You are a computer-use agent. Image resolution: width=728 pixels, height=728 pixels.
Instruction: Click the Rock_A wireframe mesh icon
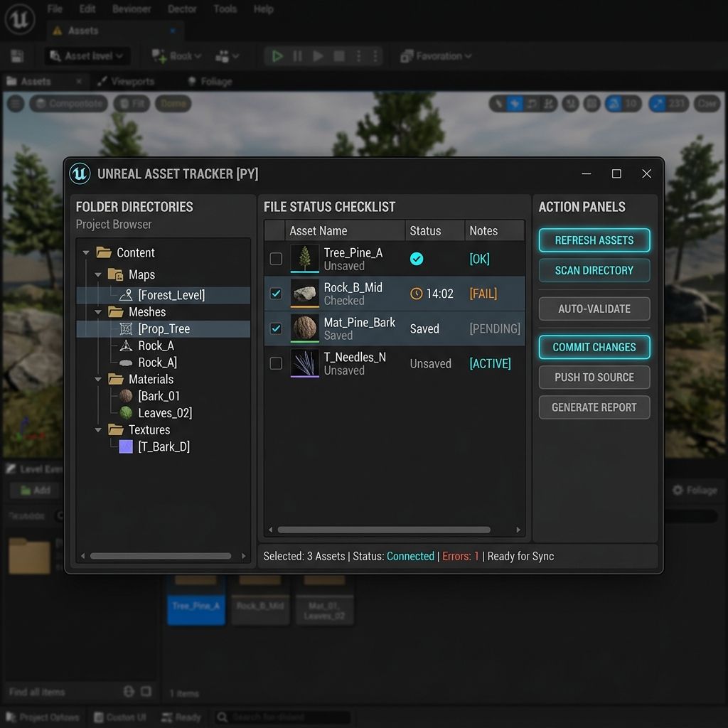(x=126, y=346)
